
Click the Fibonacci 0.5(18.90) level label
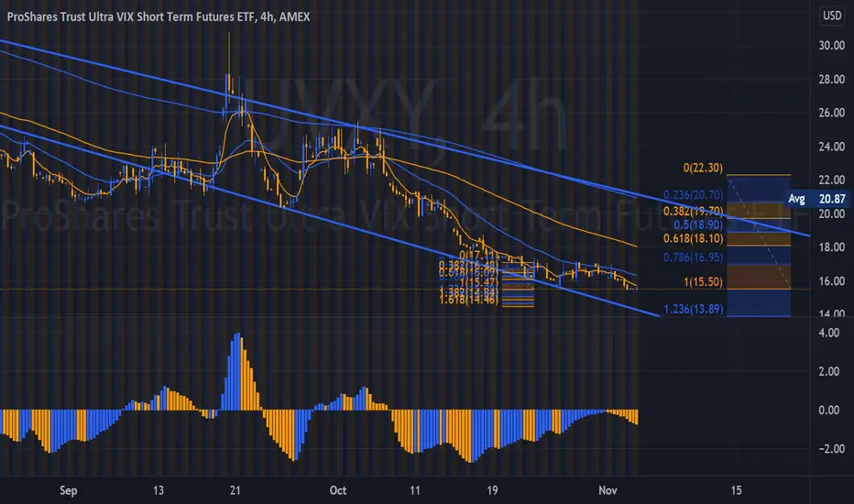coord(698,225)
